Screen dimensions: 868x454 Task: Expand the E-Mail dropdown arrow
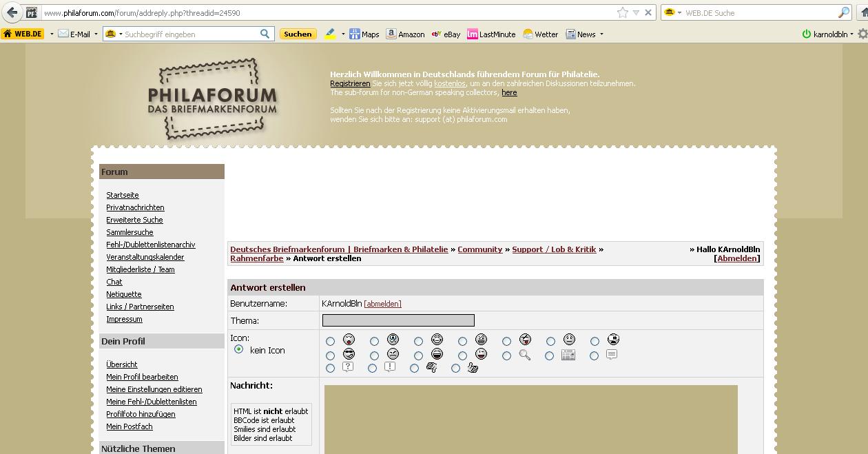(96, 34)
